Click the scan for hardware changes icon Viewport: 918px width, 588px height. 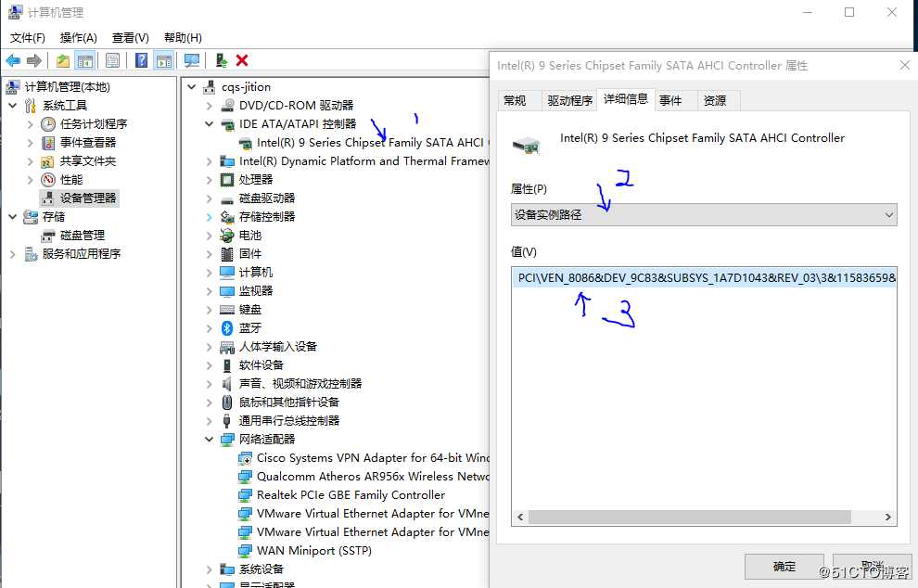pos(190,59)
